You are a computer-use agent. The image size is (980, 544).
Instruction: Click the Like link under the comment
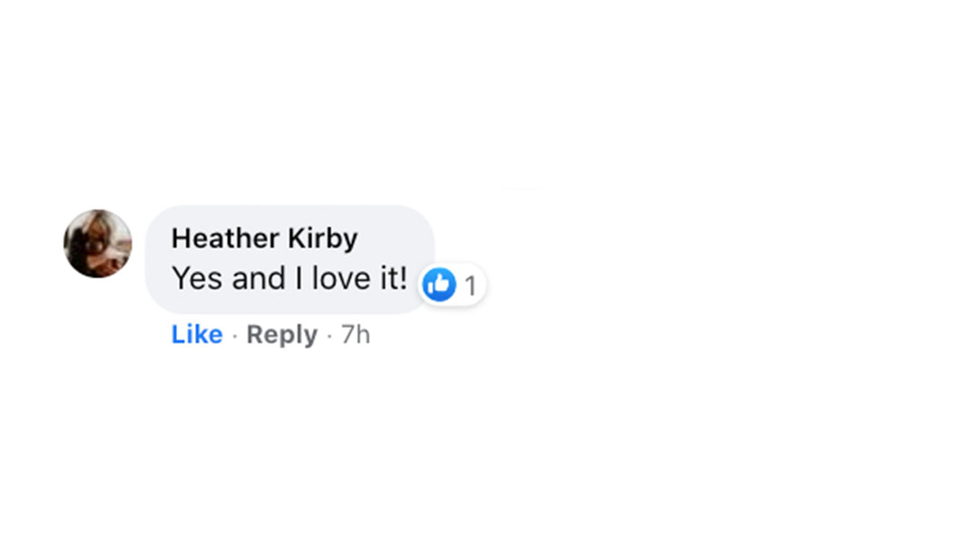pos(197,335)
